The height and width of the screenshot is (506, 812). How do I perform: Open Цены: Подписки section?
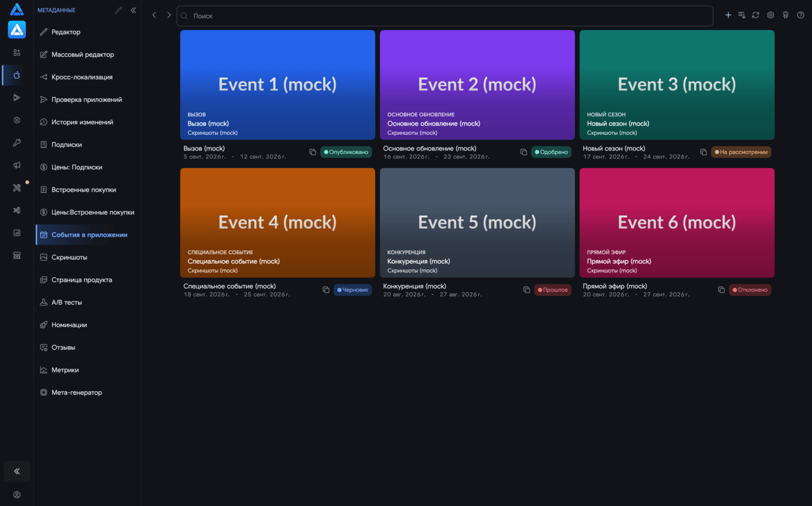tap(87, 167)
